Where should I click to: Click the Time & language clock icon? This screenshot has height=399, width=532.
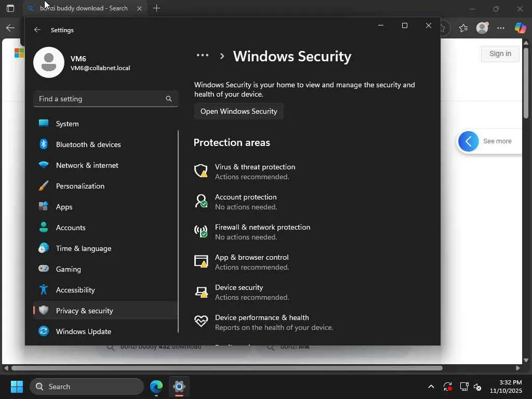coord(44,248)
